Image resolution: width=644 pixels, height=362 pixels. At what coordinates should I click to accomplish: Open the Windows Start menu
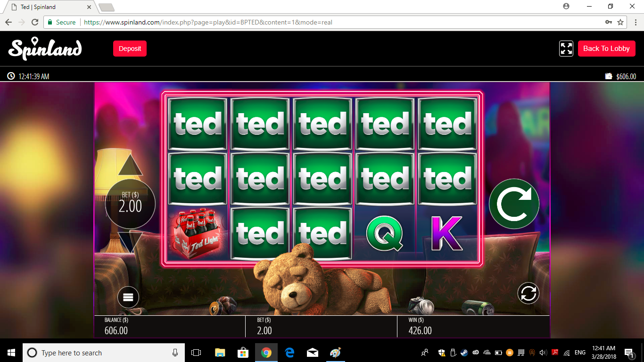[11, 353]
